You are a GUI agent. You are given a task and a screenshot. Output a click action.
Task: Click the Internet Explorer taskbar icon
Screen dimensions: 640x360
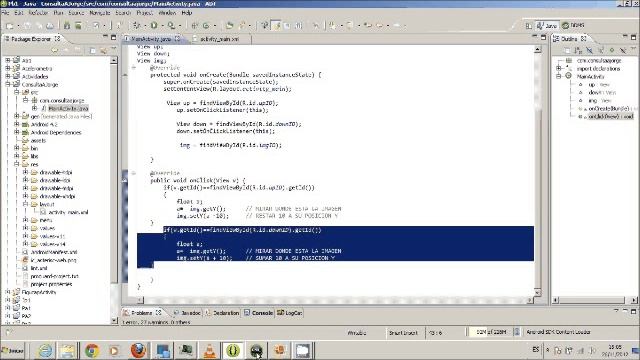pyautogui.click(x=45, y=350)
